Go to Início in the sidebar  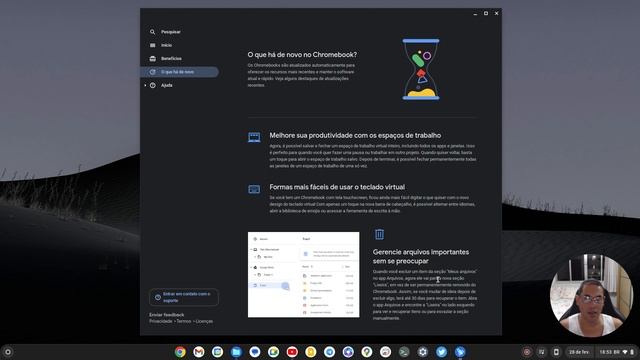point(166,45)
